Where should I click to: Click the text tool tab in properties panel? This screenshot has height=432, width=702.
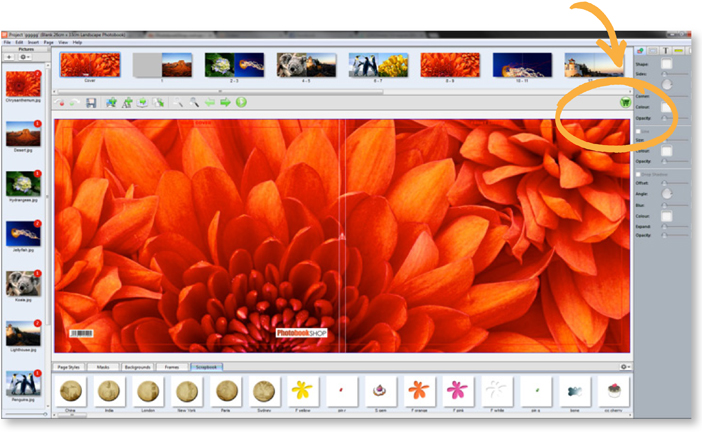click(x=664, y=50)
